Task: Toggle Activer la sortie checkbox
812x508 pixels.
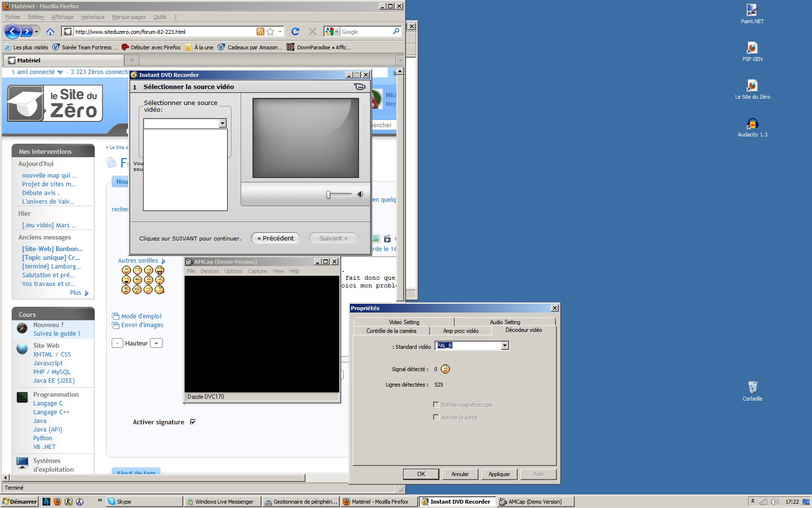Action: click(436, 417)
